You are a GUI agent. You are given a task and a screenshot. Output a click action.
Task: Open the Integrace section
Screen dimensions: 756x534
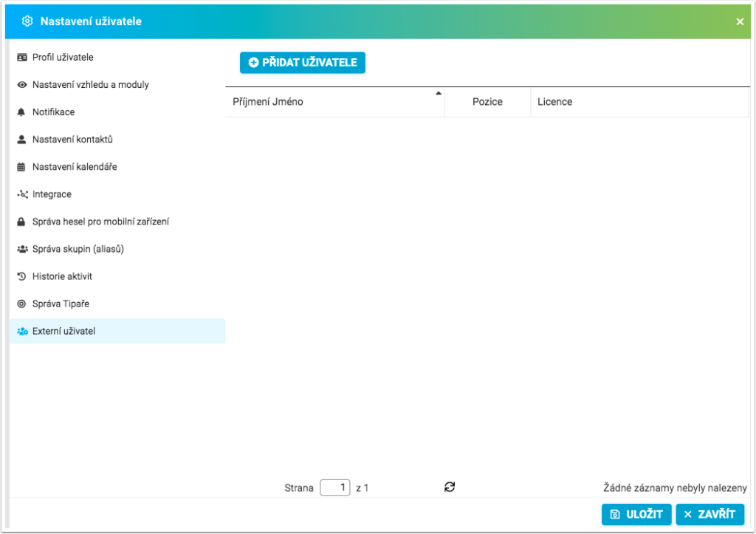pos(117,194)
